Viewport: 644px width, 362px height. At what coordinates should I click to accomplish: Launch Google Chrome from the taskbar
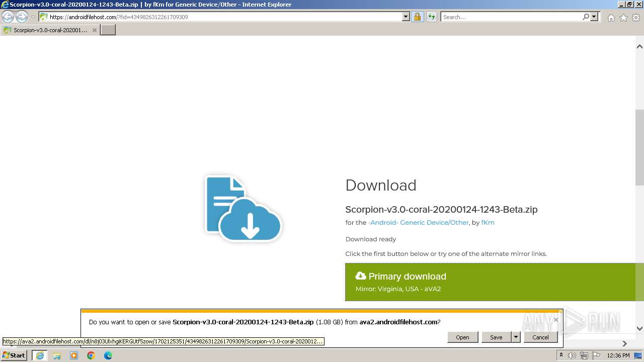(91, 355)
